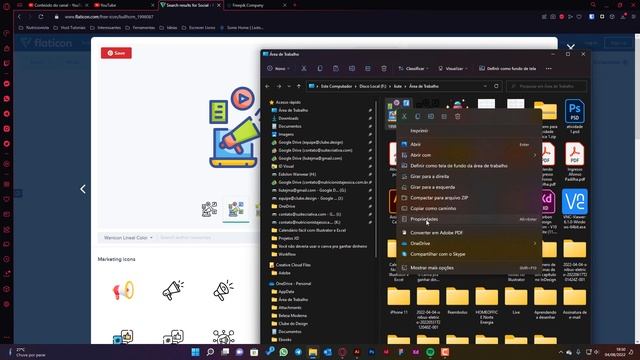Click the Explorer search field
640x360 pixels.
tap(547, 86)
